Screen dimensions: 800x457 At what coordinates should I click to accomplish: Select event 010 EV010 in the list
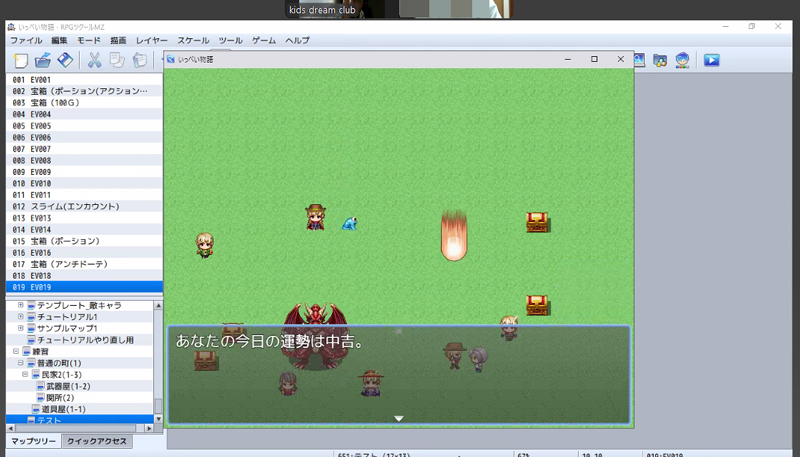coord(84,183)
